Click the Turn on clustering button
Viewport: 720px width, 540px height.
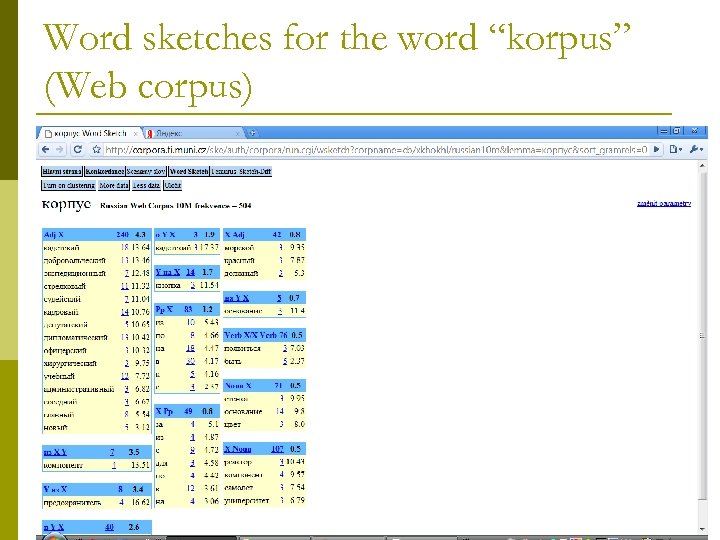pos(69,186)
